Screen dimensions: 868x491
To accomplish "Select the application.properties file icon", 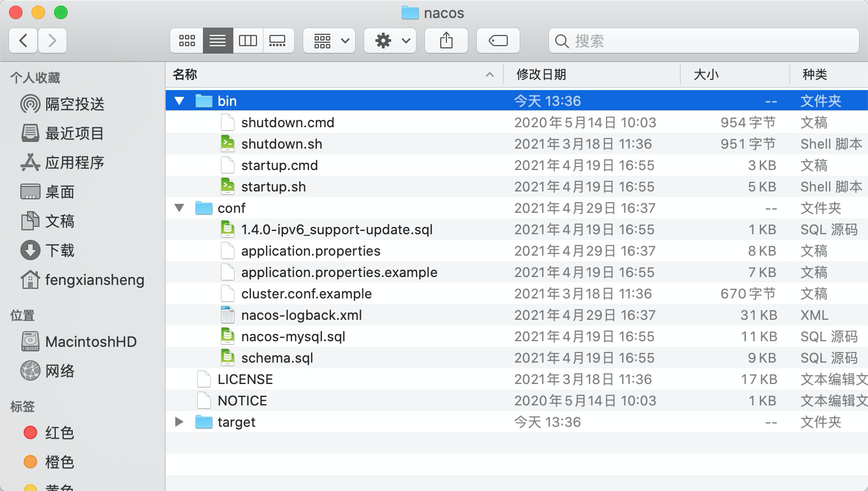I will pyautogui.click(x=227, y=251).
